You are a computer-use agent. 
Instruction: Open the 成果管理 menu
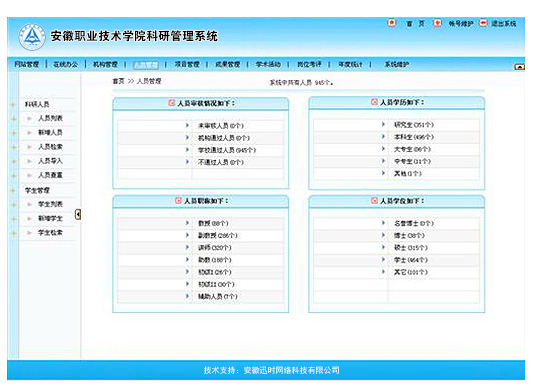(228, 64)
